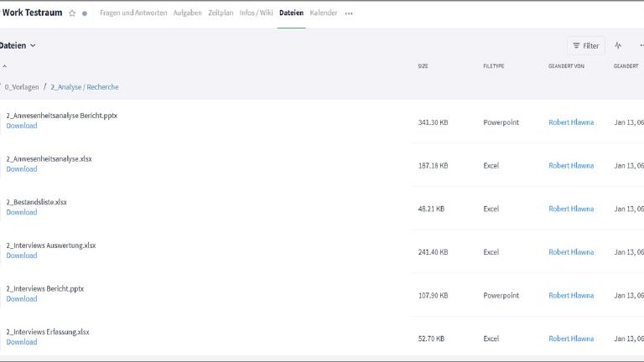The image size is (644, 362).
Task: Go to the Zeitplan tab
Action: (221, 13)
